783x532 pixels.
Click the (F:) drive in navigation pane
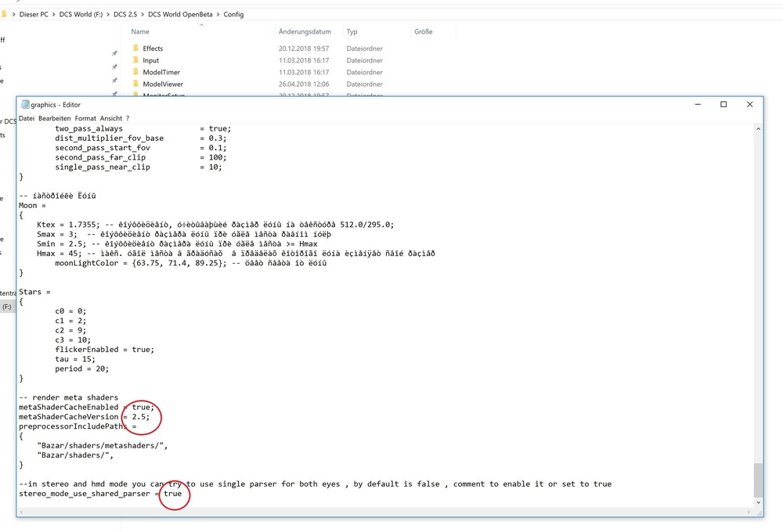tap(7, 307)
